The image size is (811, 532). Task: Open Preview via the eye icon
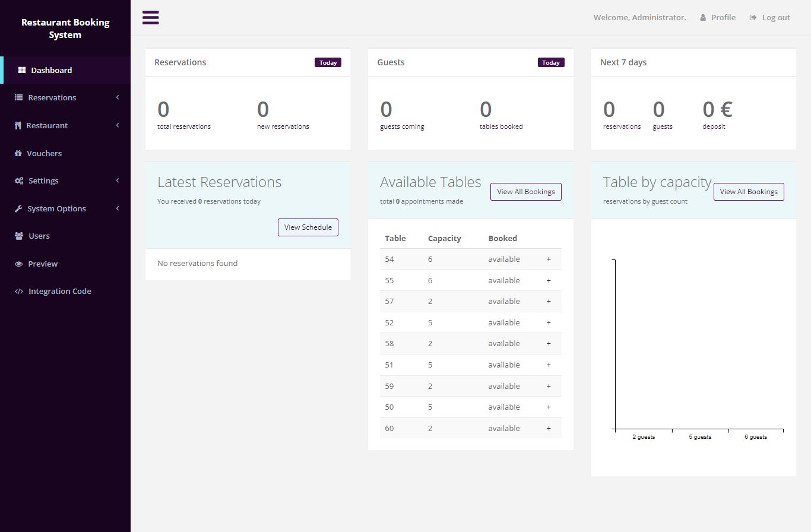(x=18, y=264)
